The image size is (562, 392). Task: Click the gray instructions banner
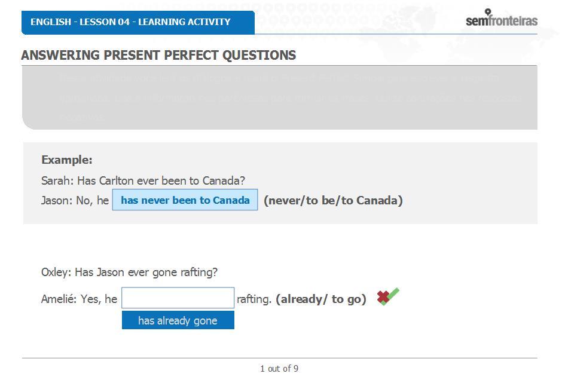[x=280, y=97]
